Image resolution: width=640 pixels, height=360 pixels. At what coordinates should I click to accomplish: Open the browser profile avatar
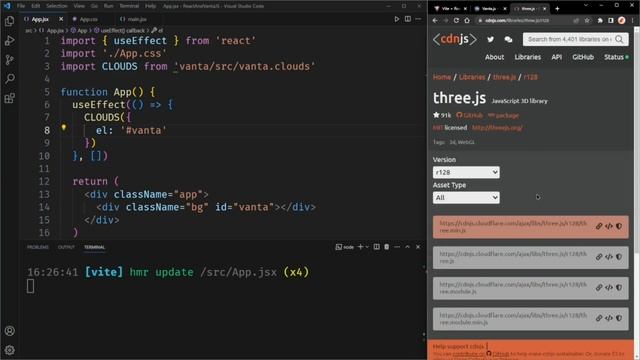(621, 20)
